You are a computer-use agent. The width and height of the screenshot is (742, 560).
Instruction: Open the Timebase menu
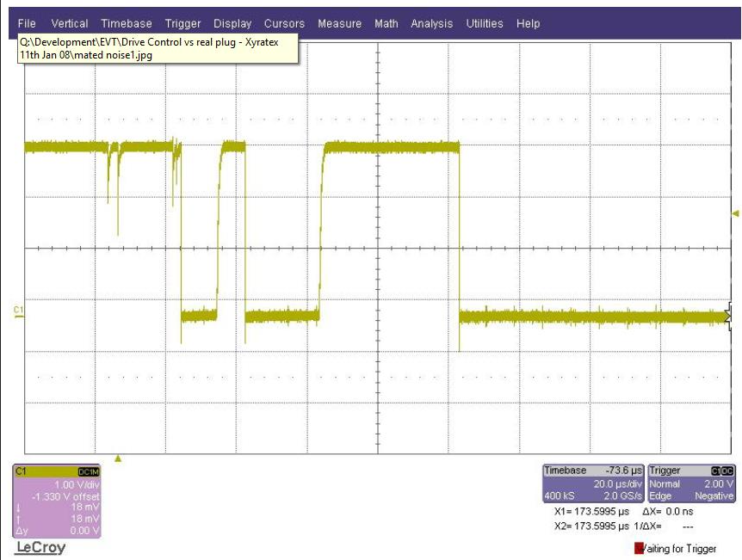[127, 23]
